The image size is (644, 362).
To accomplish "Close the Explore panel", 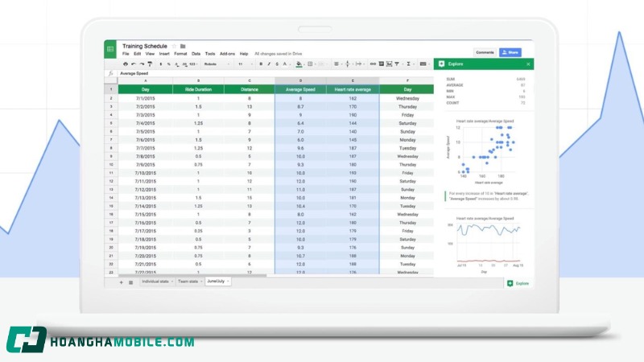I will coord(528,64).
